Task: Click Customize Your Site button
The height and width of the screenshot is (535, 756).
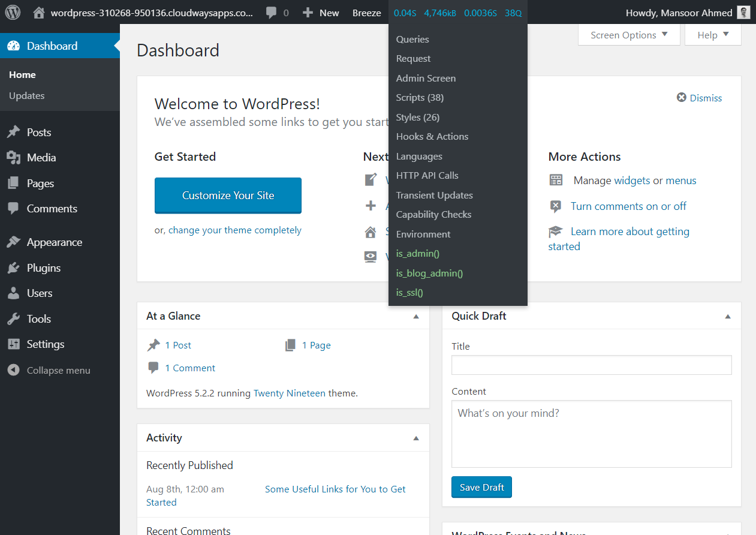Action: pos(228,196)
